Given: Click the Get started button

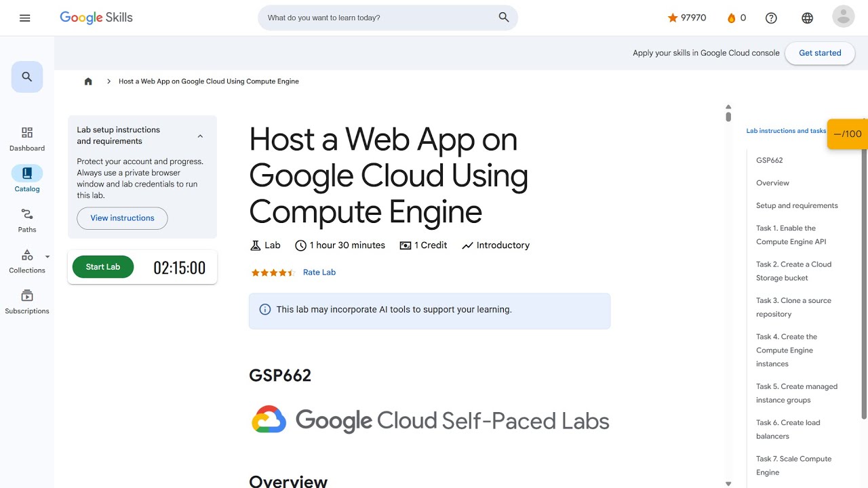Looking at the screenshot, I should (820, 53).
